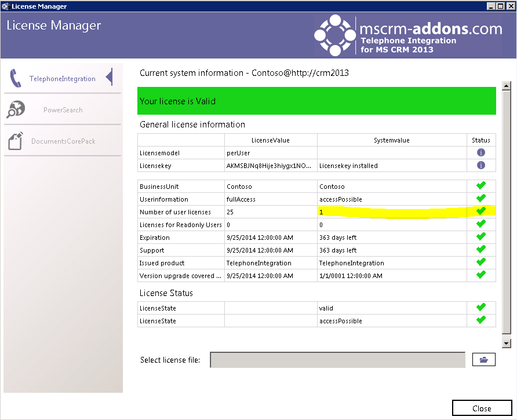Click the Systemvalue column header

tap(392, 140)
